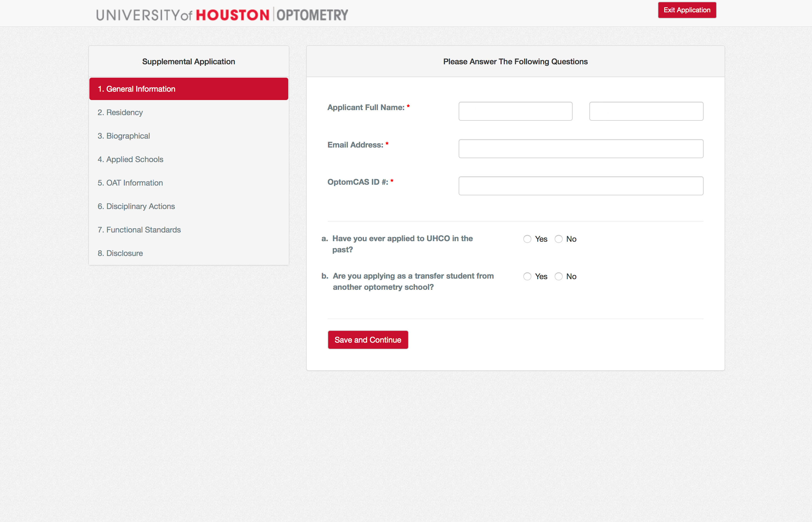Click the University of Houston Optometry logo
Screen dimensions: 812x522
point(222,15)
